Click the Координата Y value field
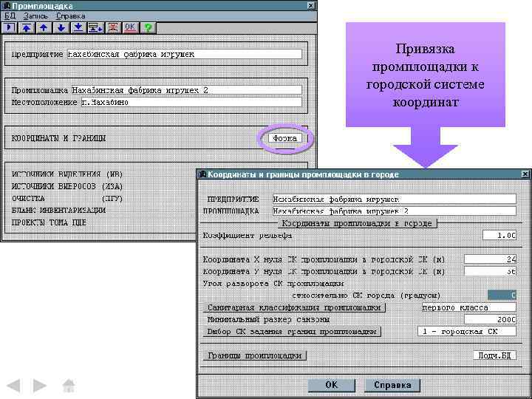532x399 pixels. [491, 271]
